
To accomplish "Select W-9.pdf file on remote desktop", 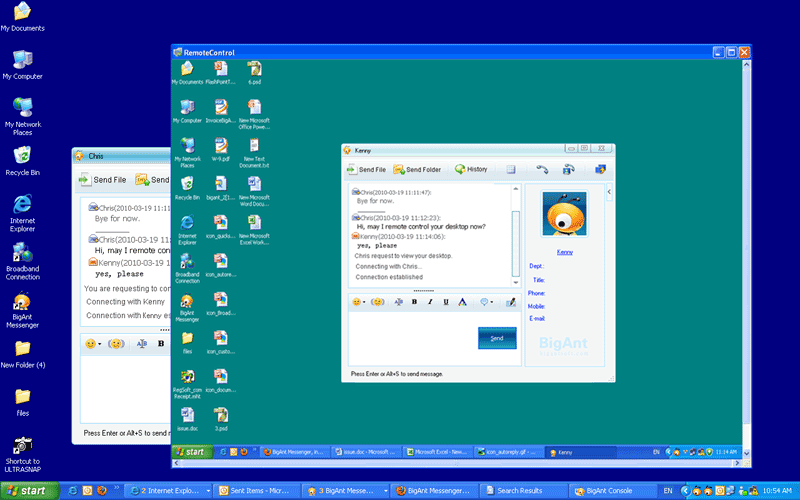I will 220,149.
